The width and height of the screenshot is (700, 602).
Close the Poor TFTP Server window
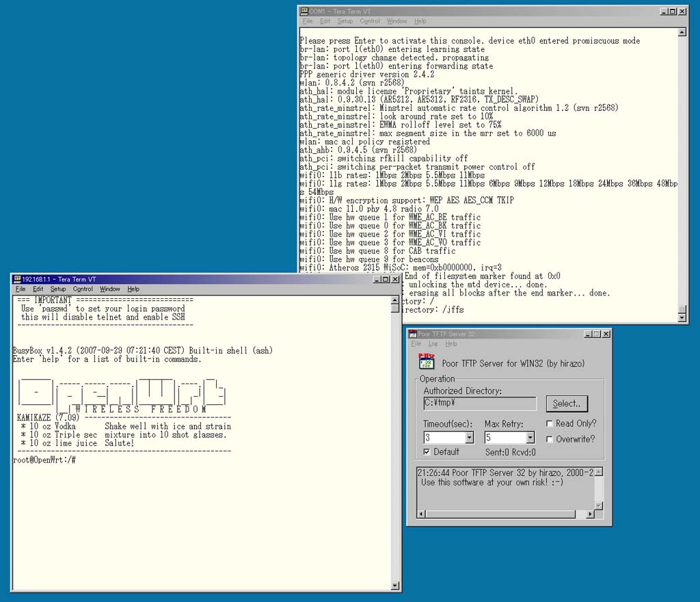[606, 334]
